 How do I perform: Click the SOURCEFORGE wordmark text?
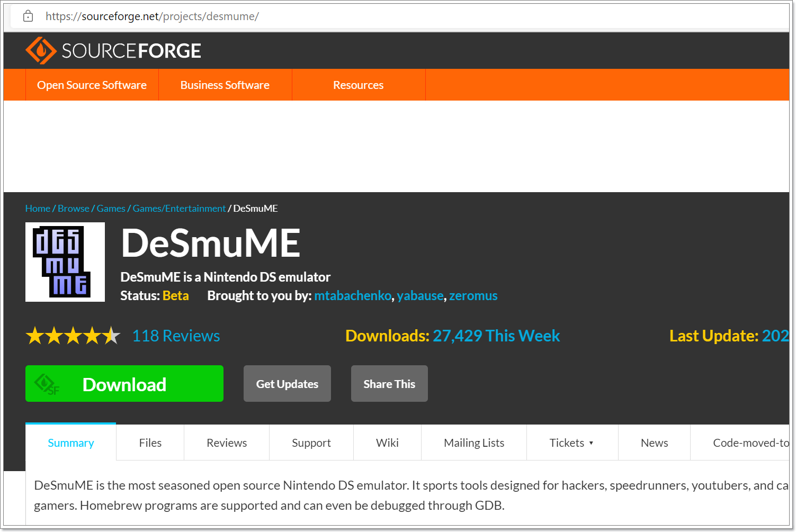coord(131,51)
